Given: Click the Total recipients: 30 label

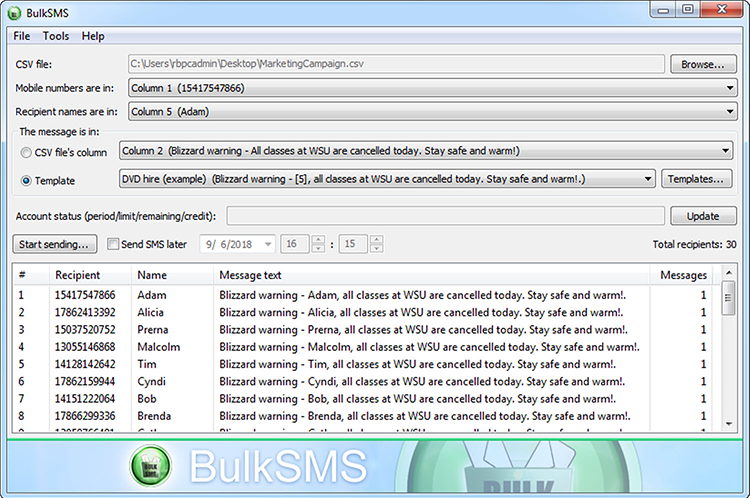Looking at the screenshot, I should point(694,244).
